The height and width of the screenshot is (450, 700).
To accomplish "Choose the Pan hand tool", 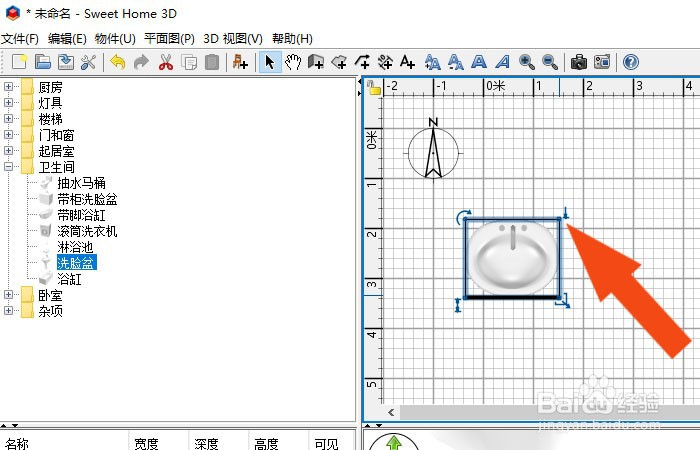I will click(x=293, y=62).
